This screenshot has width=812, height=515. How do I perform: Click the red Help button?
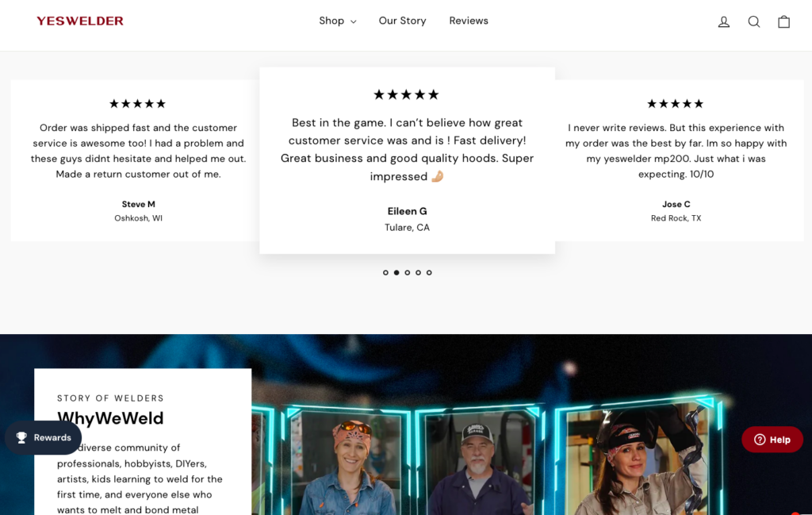coord(772,440)
